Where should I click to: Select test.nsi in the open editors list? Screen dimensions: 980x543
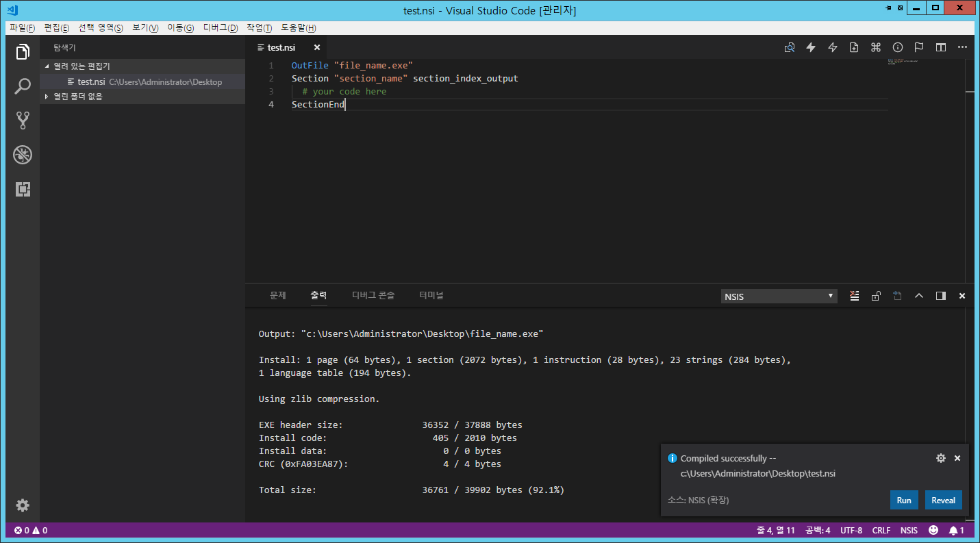(x=142, y=81)
